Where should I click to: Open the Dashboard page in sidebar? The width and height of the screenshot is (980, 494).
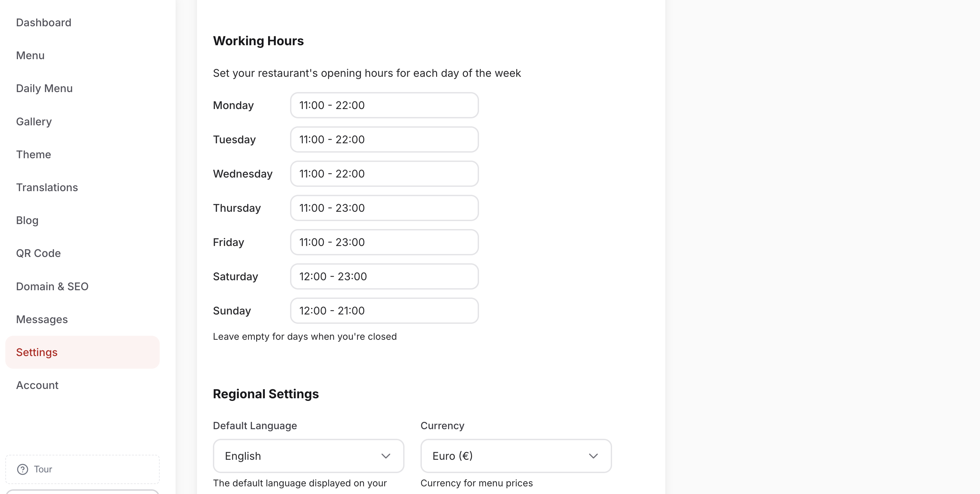pos(43,22)
